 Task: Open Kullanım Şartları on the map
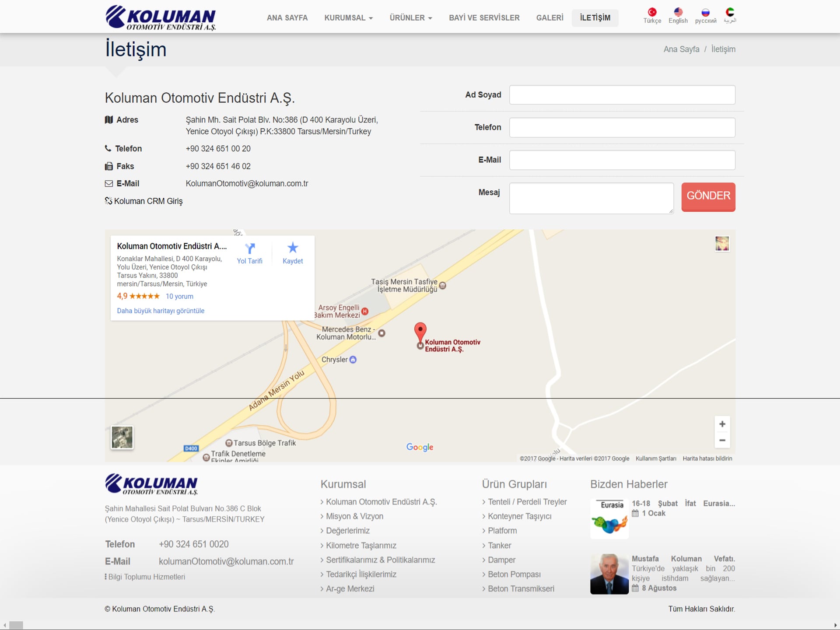(656, 458)
